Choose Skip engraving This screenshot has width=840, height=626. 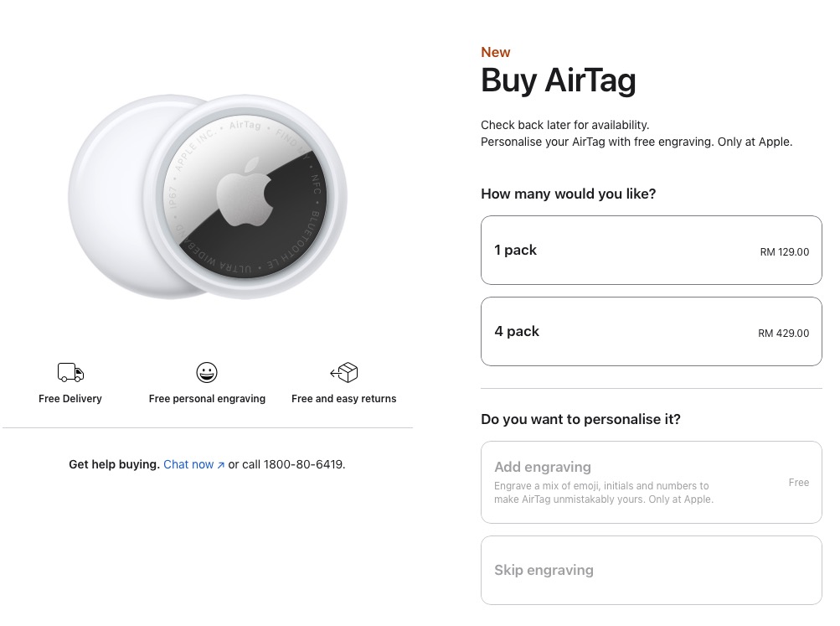click(651, 570)
